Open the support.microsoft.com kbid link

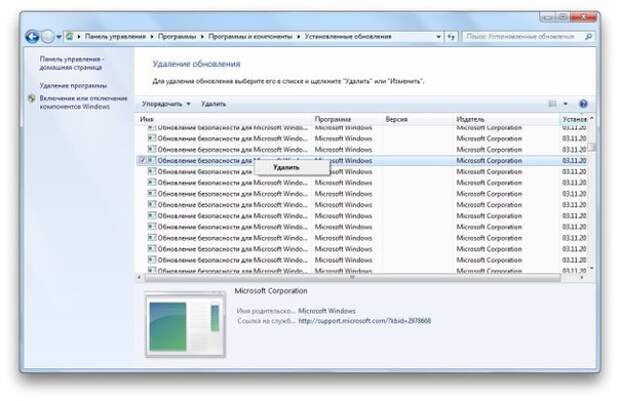tap(365, 321)
